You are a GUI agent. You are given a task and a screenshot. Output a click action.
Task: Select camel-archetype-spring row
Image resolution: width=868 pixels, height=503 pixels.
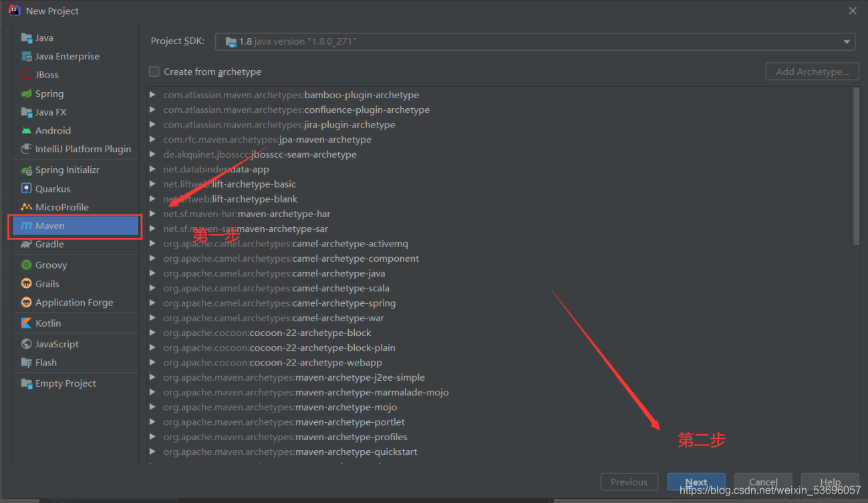(500, 303)
